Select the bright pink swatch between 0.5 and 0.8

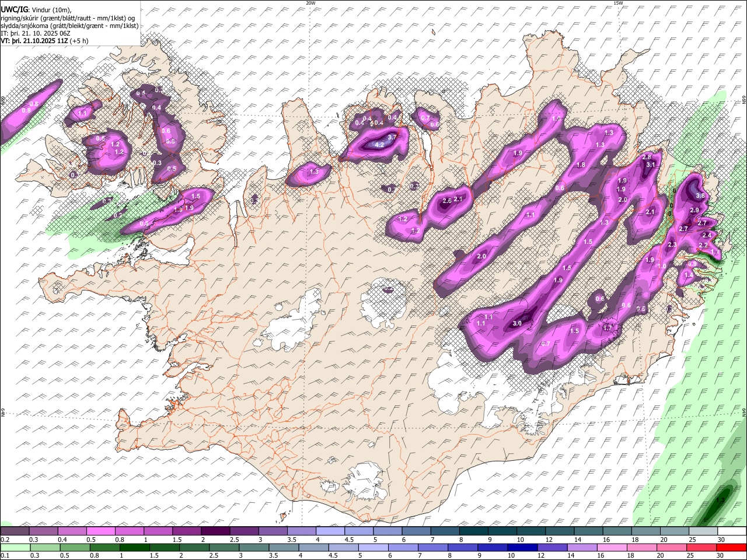(x=101, y=531)
